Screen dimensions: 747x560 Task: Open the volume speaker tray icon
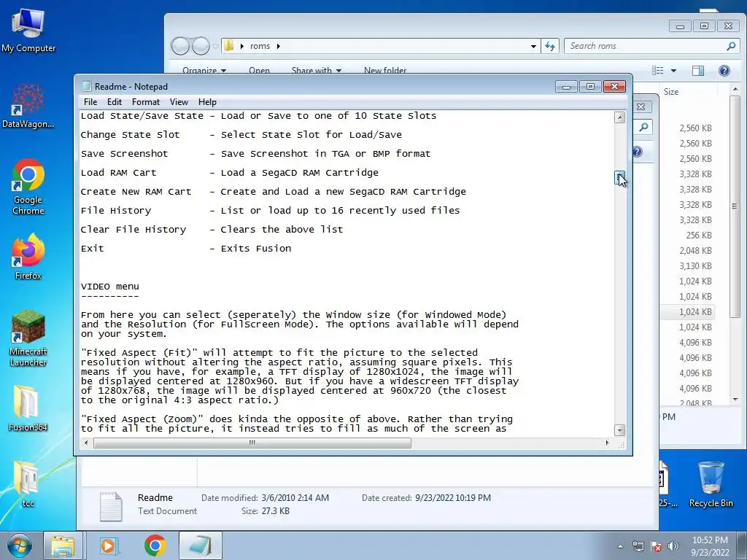[x=673, y=546]
